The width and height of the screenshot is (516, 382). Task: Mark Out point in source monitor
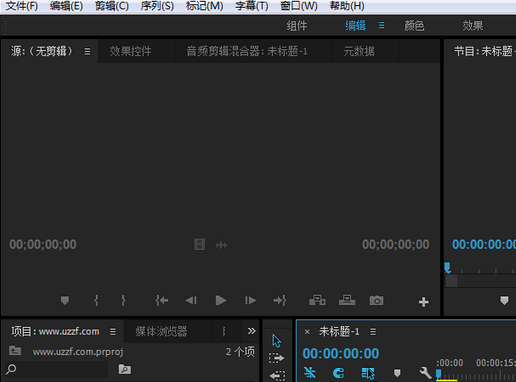(x=123, y=300)
